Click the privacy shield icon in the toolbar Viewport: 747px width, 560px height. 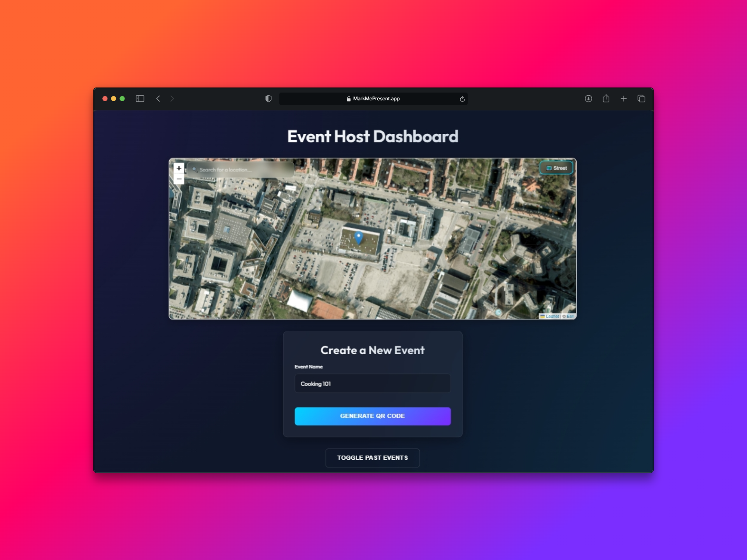268,99
